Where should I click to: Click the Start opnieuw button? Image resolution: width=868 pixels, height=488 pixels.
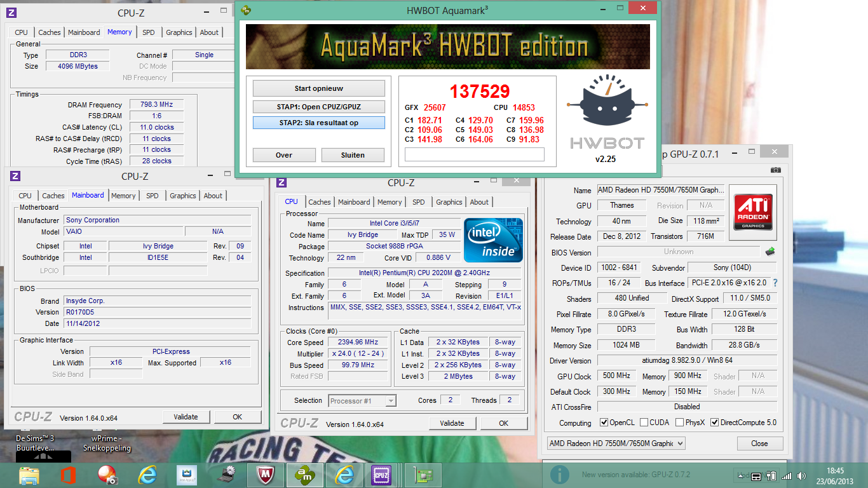[319, 88]
